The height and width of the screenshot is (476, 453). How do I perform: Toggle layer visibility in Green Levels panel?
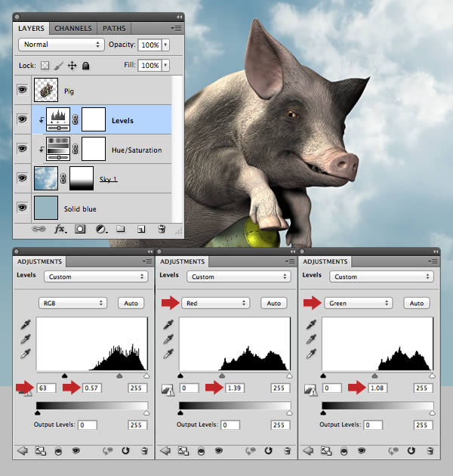click(361, 451)
